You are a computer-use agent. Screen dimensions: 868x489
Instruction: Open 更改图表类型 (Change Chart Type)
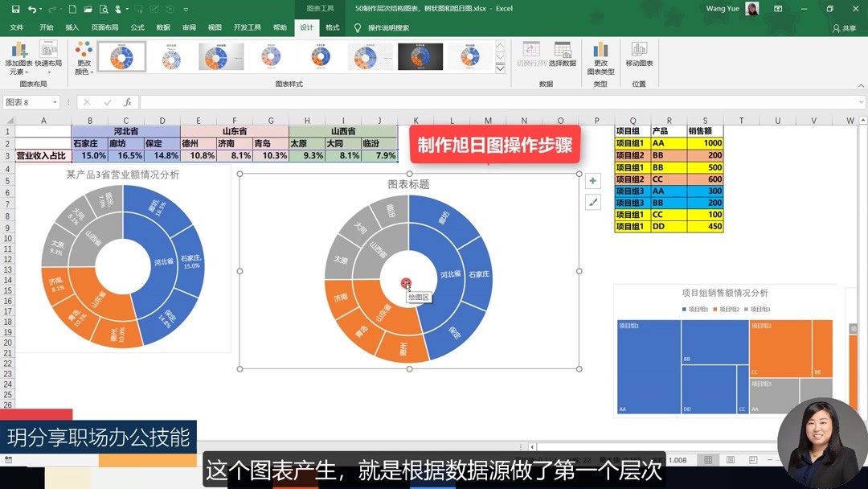pos(600,57)
